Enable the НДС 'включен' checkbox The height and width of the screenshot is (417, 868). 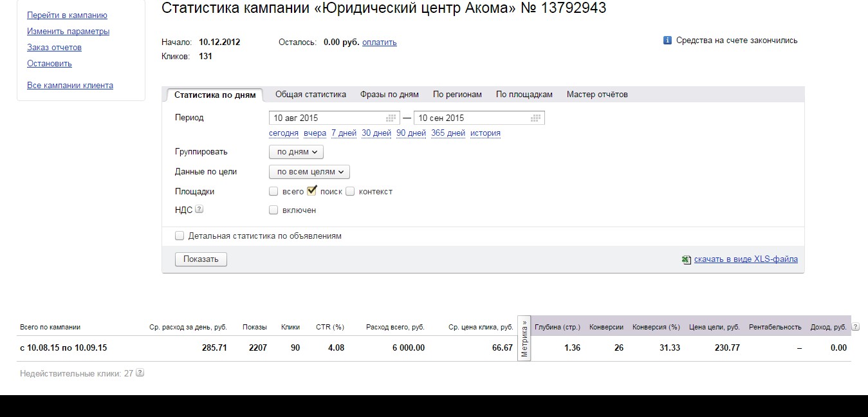point(273,210)
